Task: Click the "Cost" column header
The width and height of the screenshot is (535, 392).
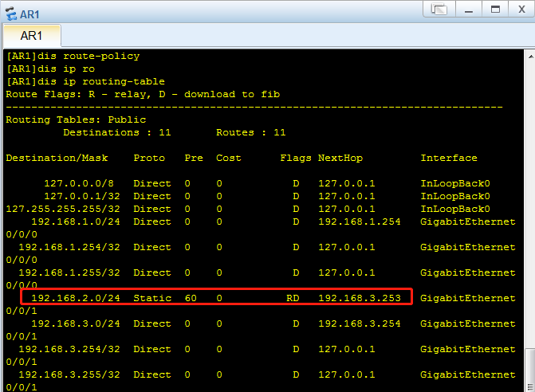Action: (x=229, y=158)
